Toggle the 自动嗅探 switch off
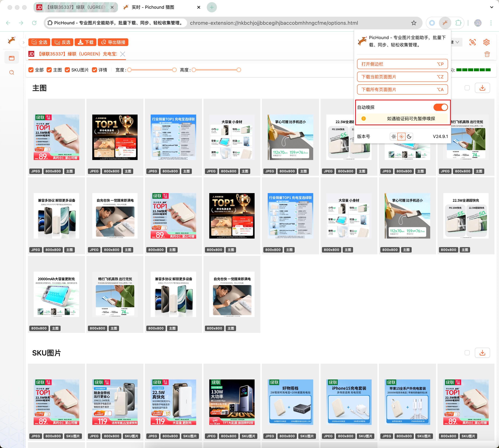 pyautogui.click(x=440, y=107)
